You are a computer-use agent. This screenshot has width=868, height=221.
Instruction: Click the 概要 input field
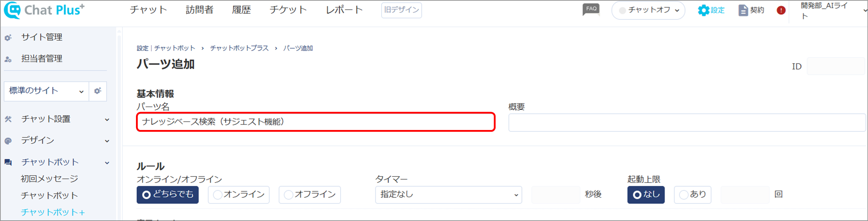(x=686, y=123)
